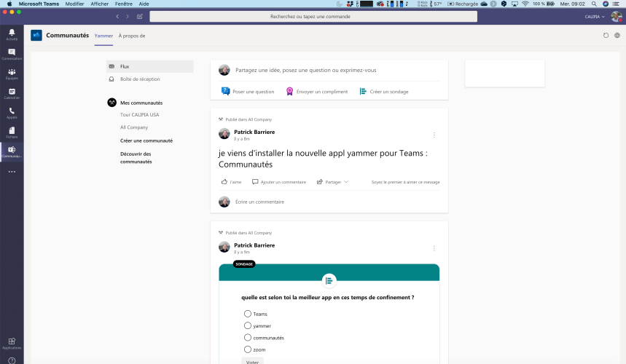Click the Écrire un commentaire field

(x=259, y=202)
